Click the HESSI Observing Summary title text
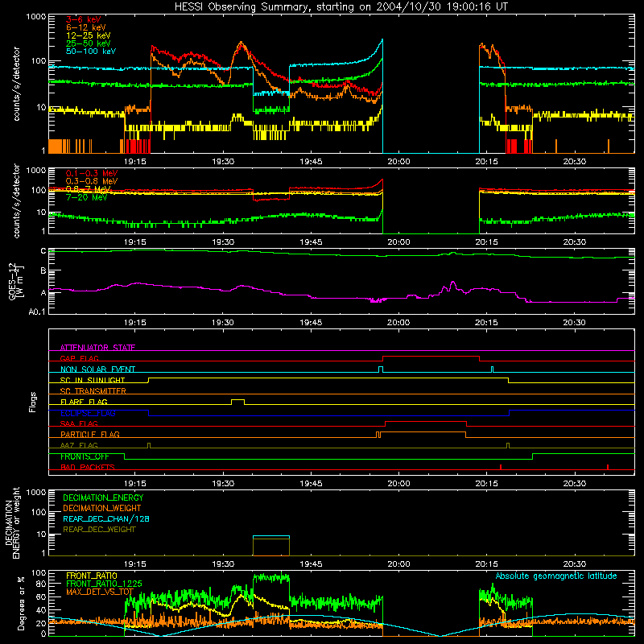644x644 pixels. pyautogui.click(x=341, y=7)
